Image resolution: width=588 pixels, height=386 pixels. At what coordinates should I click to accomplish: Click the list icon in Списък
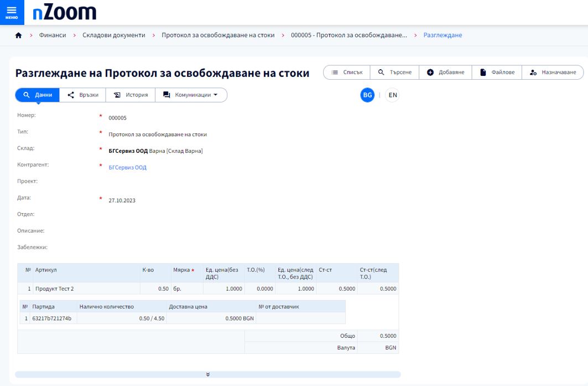[335, 72]
